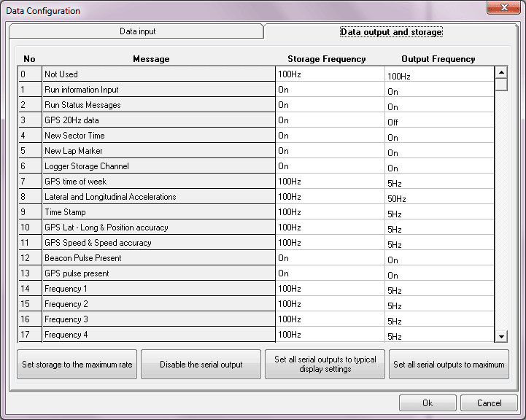This screenshot has width=526, height=420.
Task: Change Storage Frequency of Run Status Messages
Action: [x=329, y=105]
